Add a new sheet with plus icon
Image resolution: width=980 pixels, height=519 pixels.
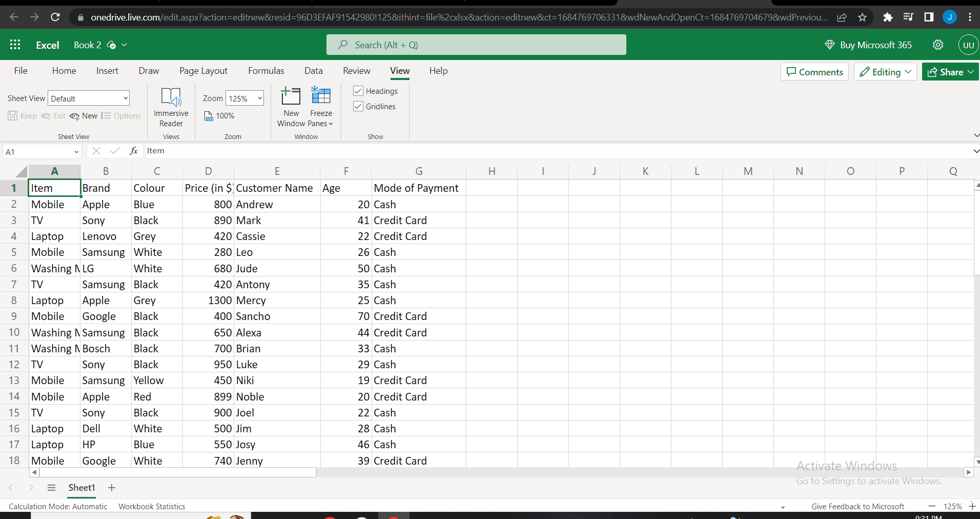(x=112, y=488)
